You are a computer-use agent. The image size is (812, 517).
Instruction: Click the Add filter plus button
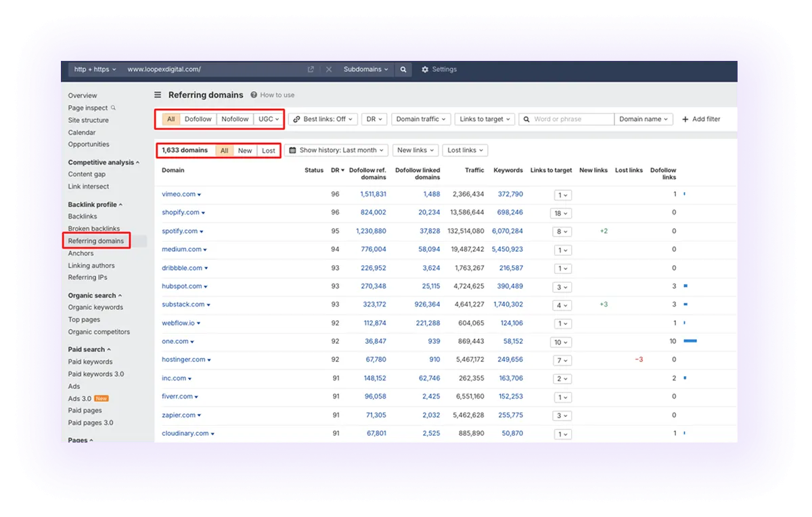click(701, 119)
